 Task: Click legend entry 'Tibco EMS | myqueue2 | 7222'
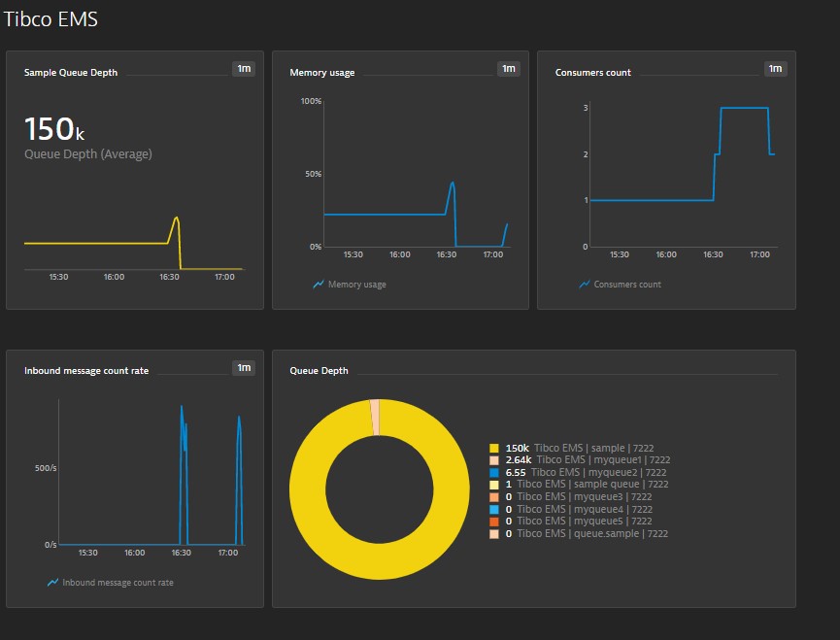(598, 472)
